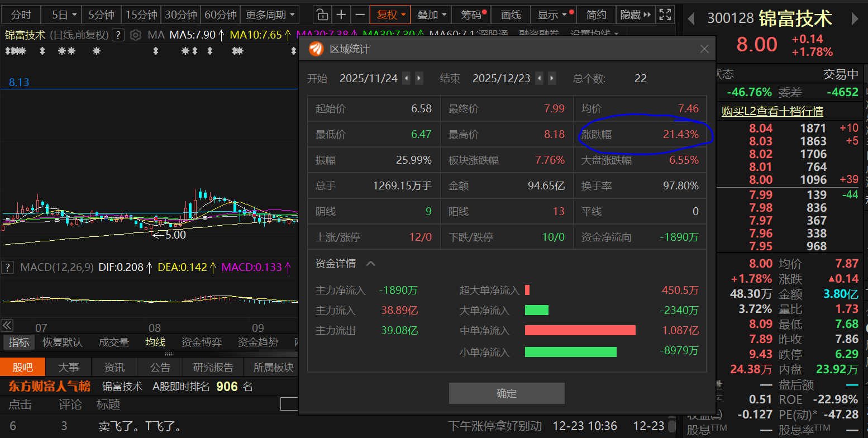Image resolution: width=868 pixels, height=438 pixels.
Task: Click the 结束 date field 2025/12/23
Action: tap(502, 78)
